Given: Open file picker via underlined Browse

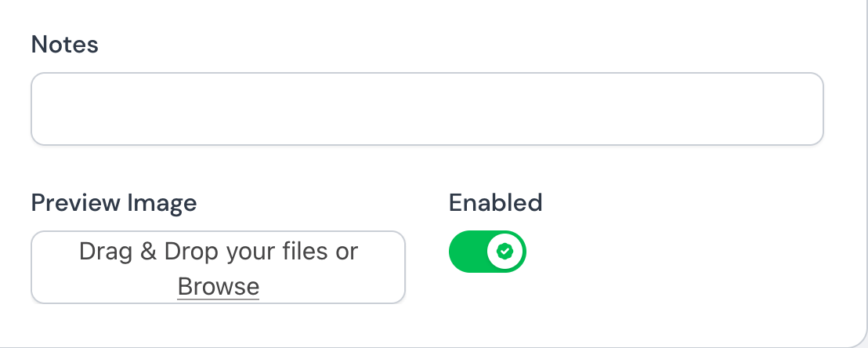Looking at the screenshot, I should click(x=218, y=286).
